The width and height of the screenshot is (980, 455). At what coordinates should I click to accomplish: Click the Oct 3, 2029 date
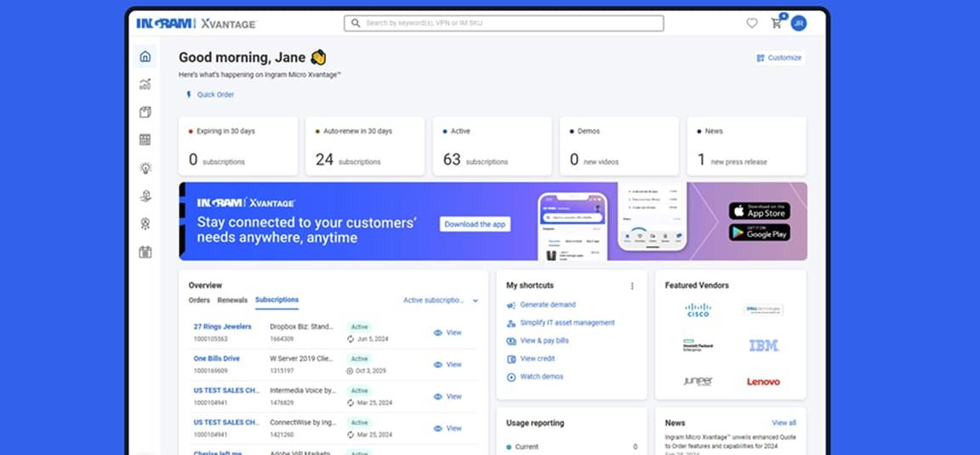coord(371,372)
